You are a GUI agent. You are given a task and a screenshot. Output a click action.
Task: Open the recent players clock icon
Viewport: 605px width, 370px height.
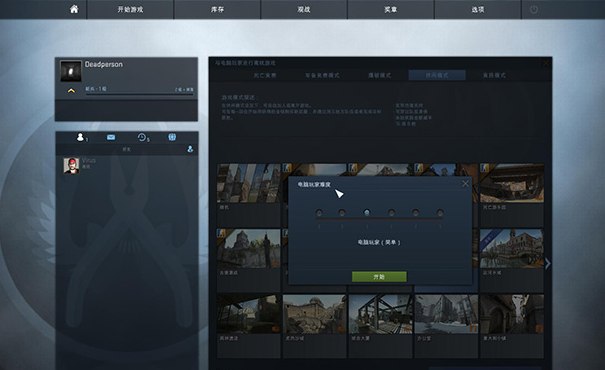(x=142, y=137)
